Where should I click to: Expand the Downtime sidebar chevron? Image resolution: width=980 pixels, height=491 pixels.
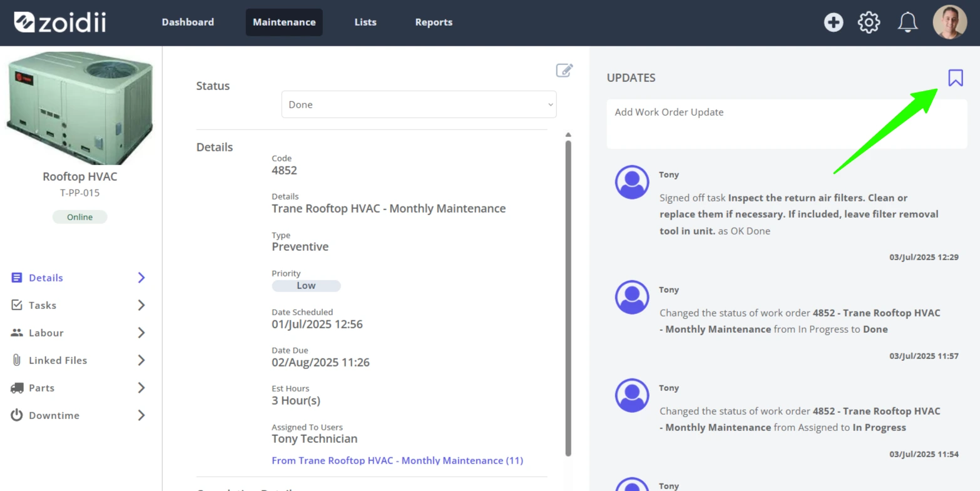click(141, 415)
